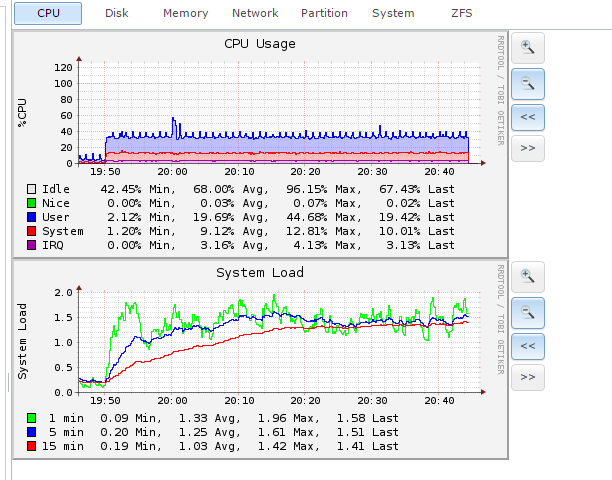
Task: Step back in time on System Load graph
Action: click(x=528, y=346)
